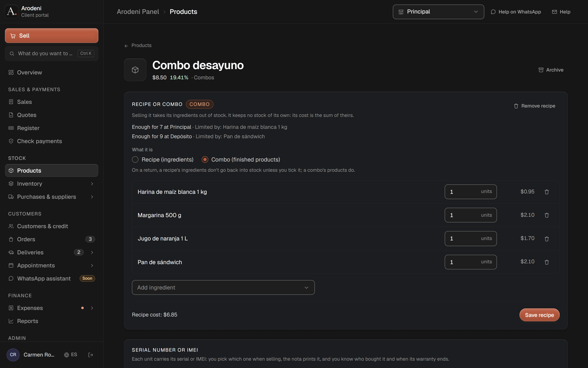Edit quantity field for Margarina 500 g

pos(471,215)
